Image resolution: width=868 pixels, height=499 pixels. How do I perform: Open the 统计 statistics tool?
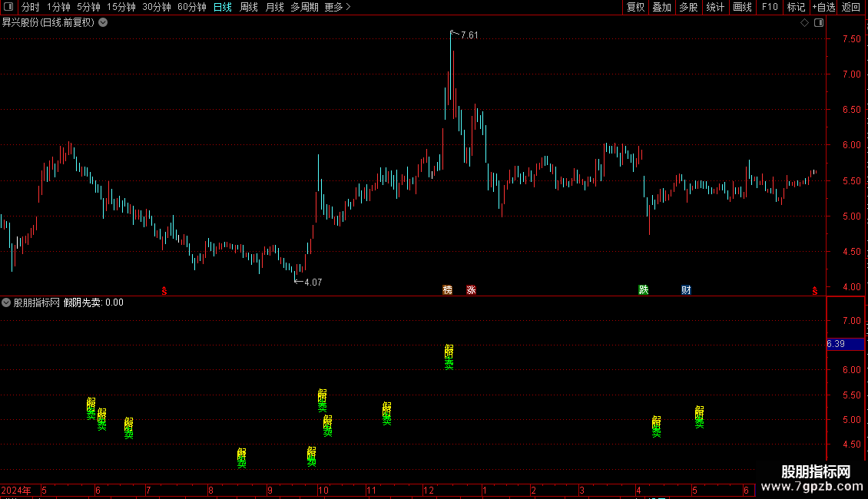pyautogui.click(x=715, y=7)
